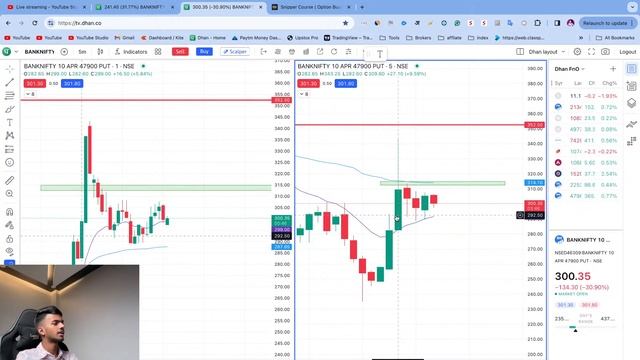The image size is (640, 360).
Task: Expand the user avatar menu chevron
Action: (x=16, y=52)
